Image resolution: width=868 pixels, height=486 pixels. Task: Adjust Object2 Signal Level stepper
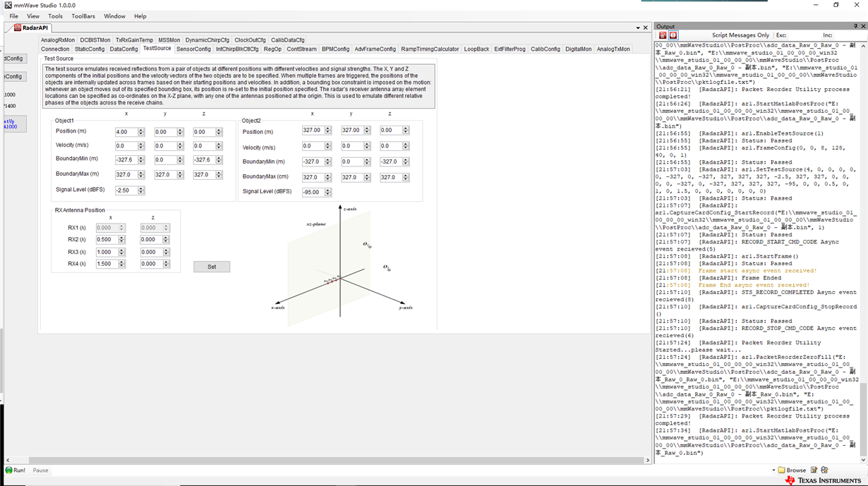click(327, 192)
